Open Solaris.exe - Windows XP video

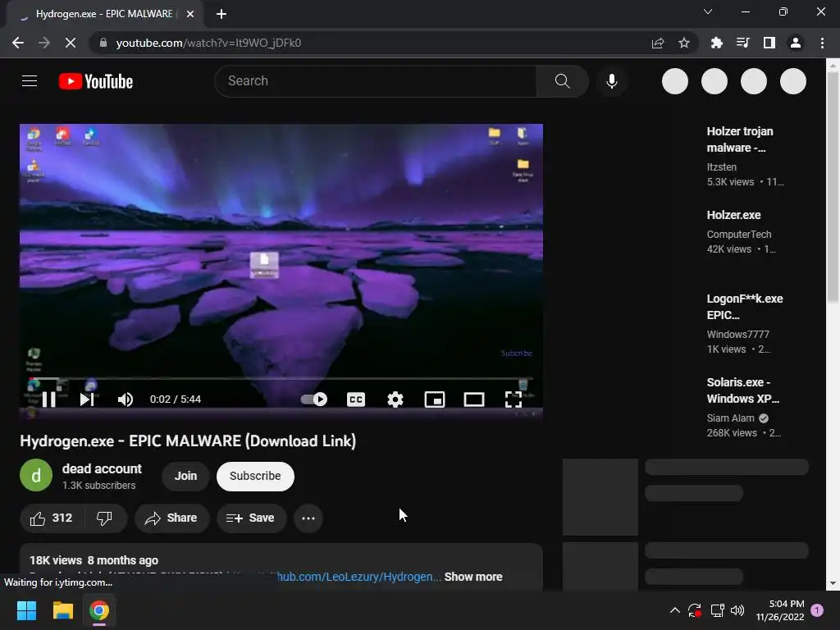742,390
